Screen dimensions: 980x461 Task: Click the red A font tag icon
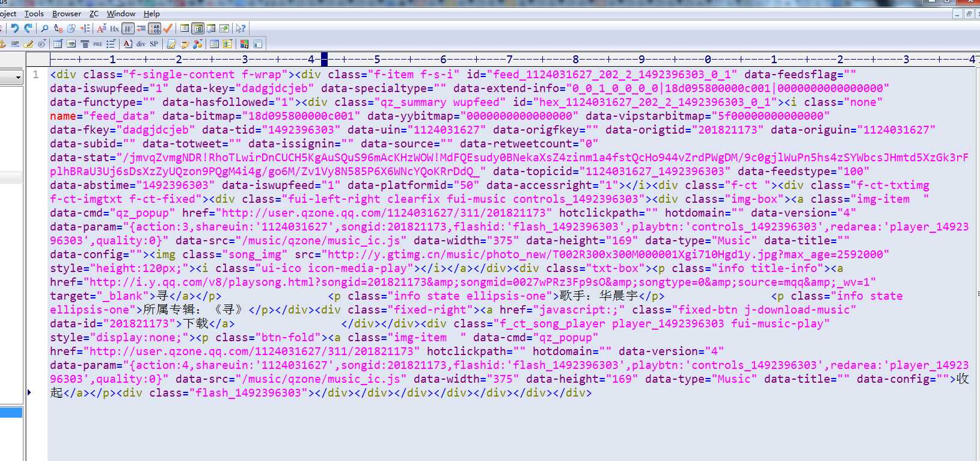pyautogui.click(x=128, y=44)
